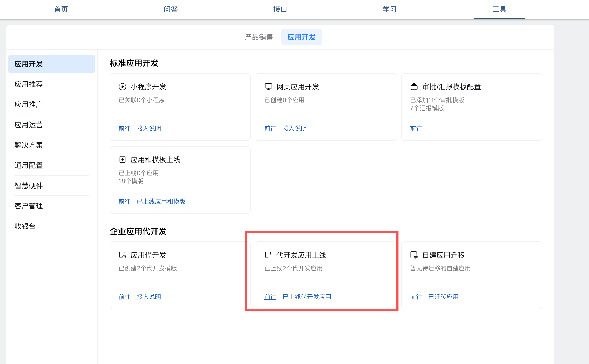
Task: Open 应用推荐 in the sidebar
Action: (x=29, y=84)
